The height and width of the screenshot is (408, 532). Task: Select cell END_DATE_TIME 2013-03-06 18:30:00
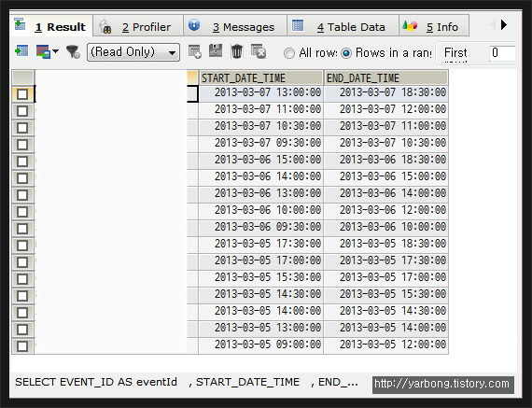(x=386, y=161)
